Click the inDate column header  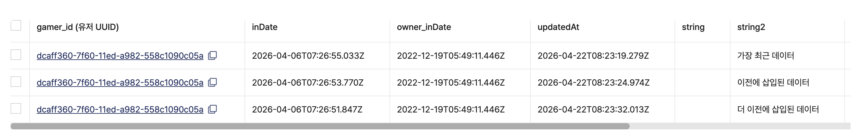264,27
